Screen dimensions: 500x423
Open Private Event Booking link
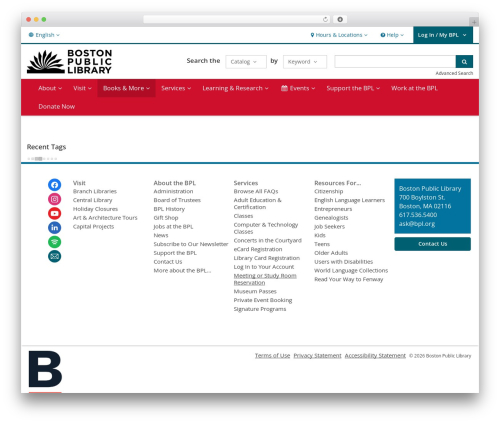[x=263, y=300]
